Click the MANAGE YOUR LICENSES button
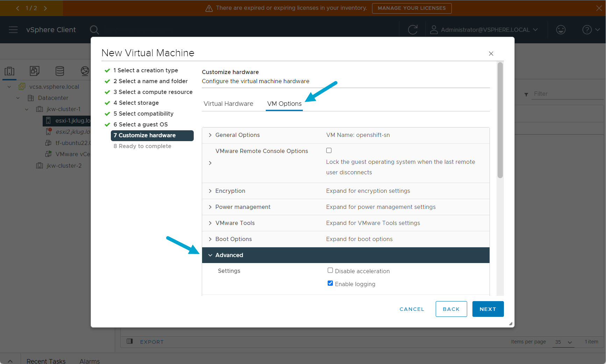Screen dimensions: 606x364 (x=412, y=8)
